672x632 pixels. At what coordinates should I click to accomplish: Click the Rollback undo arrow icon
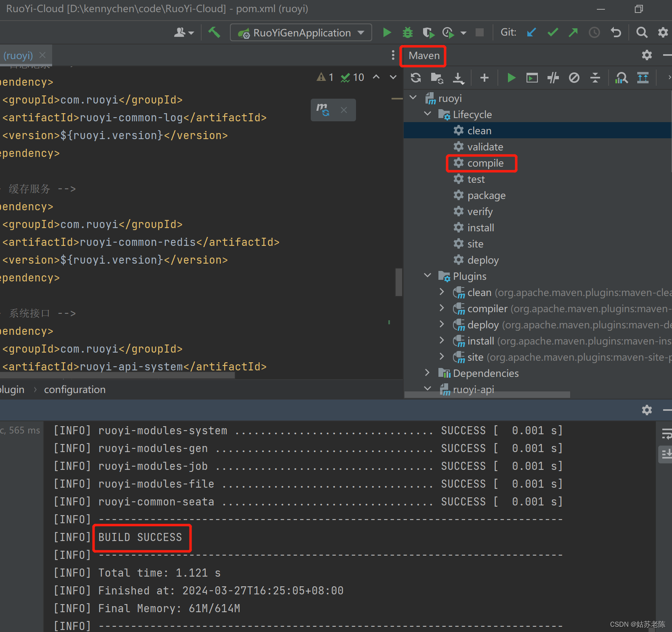616,32
